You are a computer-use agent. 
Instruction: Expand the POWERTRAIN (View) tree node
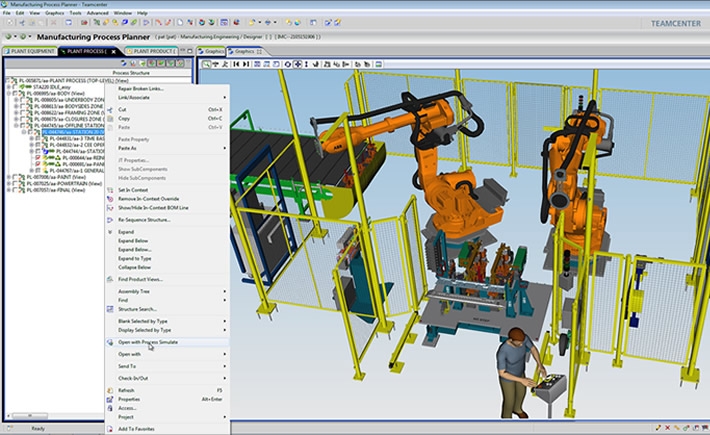tap(9, 184)
